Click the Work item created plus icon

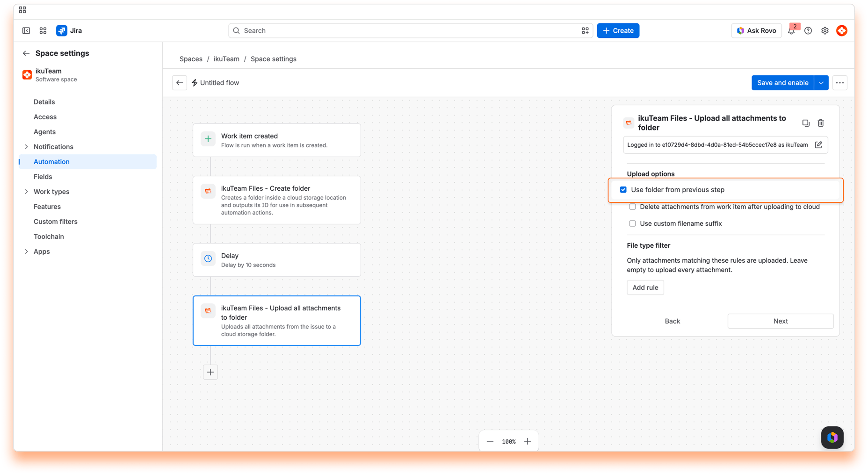(x=208, y=139)
